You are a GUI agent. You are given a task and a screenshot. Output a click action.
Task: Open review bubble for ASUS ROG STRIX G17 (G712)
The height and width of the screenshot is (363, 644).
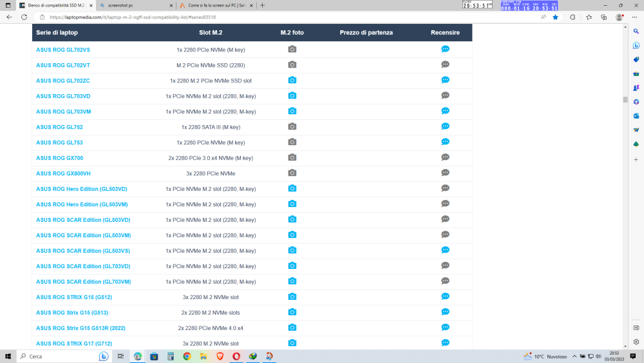[x=445, y=343]
